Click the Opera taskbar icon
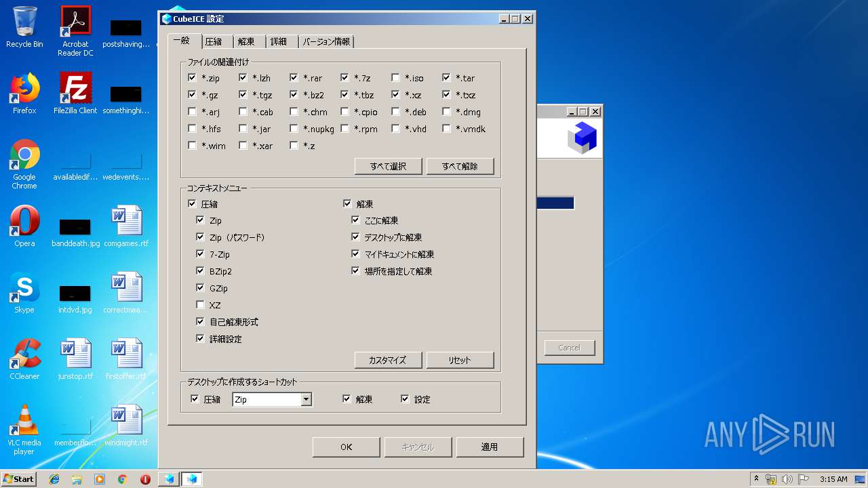The height and width of the screenshot is (488, 868). 145,479
